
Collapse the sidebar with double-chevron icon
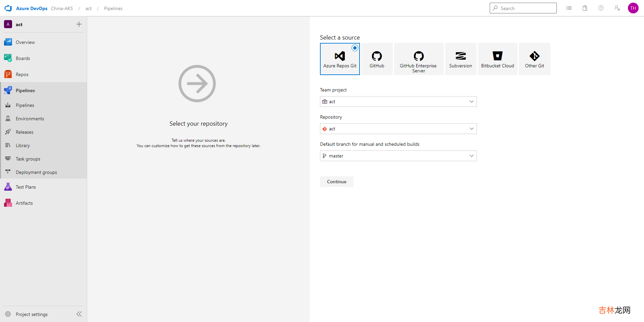pyautogui.click(x=79, y=314)
